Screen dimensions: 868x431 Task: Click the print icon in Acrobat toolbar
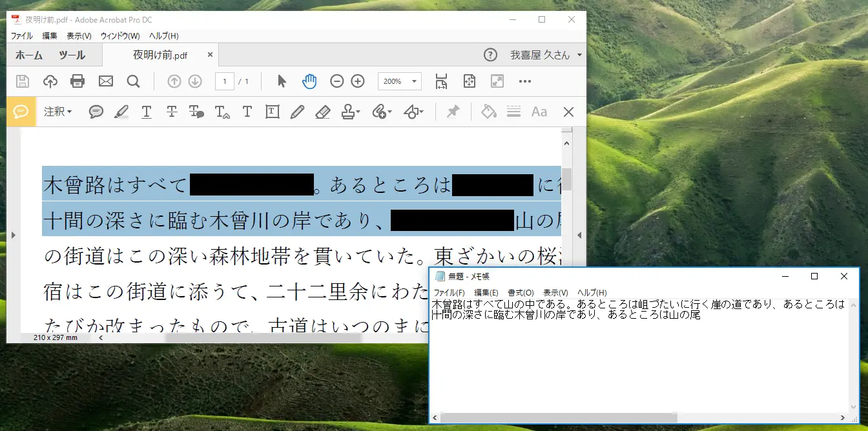[x=77, y=81]
